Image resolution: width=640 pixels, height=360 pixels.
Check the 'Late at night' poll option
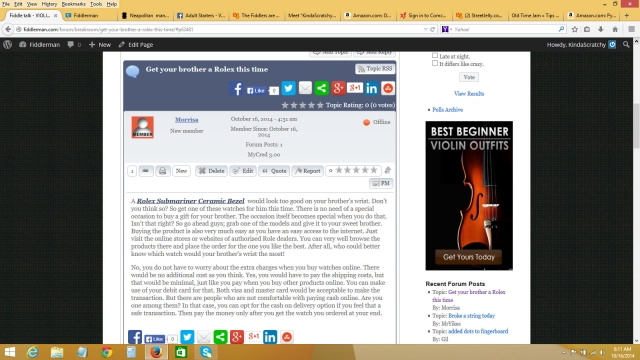[x=435, y=56]
